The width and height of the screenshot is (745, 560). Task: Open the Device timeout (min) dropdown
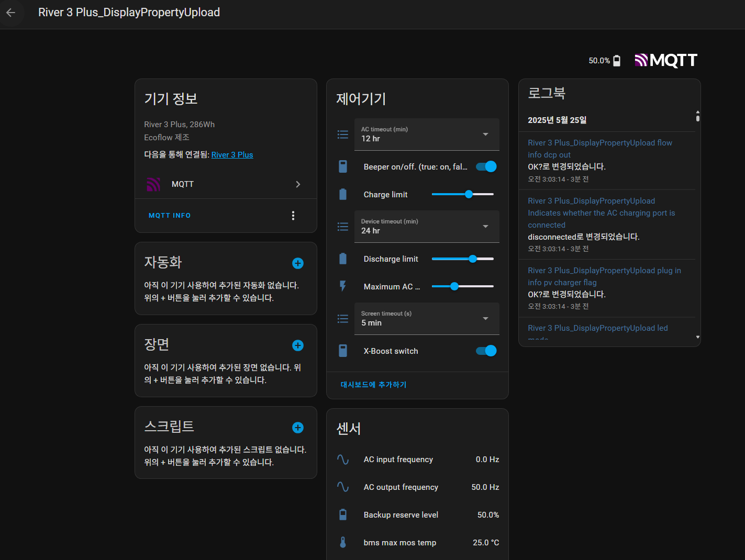coord(427,227)
